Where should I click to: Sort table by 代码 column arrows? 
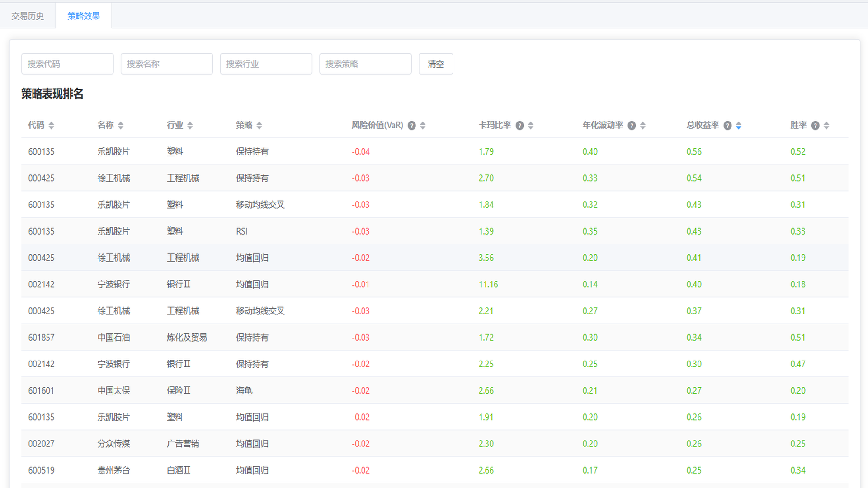pyautogui.click(x=51, y=126)
